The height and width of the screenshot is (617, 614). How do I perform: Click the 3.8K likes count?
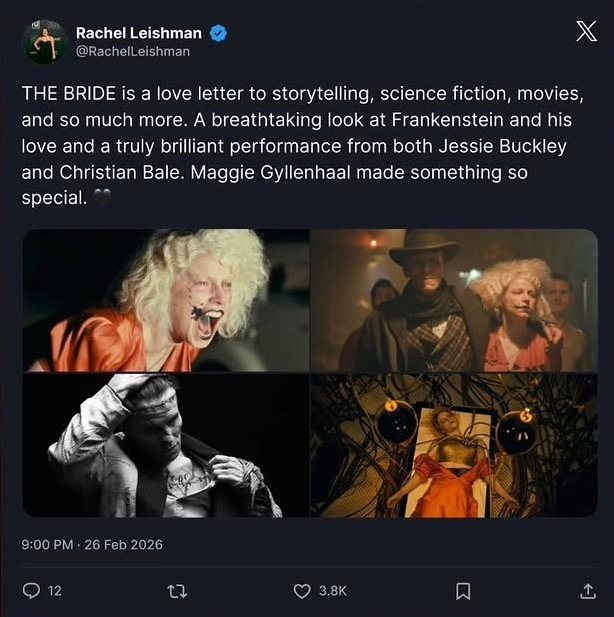point(332,591)
